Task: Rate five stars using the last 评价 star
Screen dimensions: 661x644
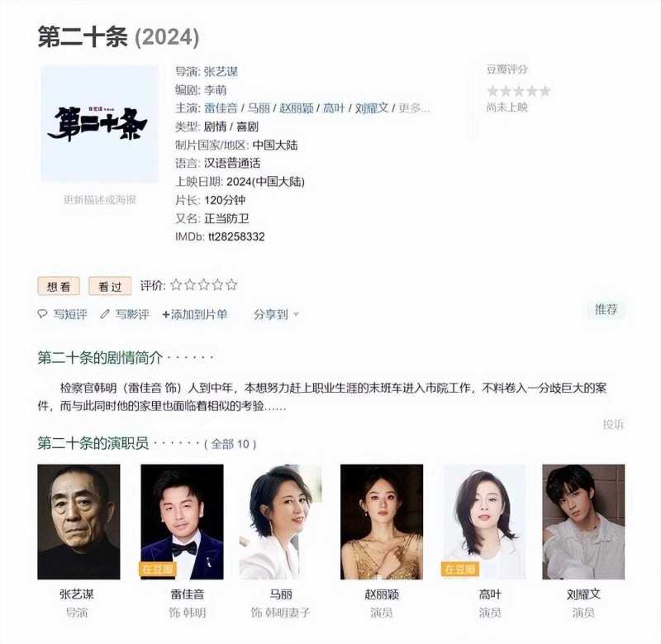Action: point(231,285)
